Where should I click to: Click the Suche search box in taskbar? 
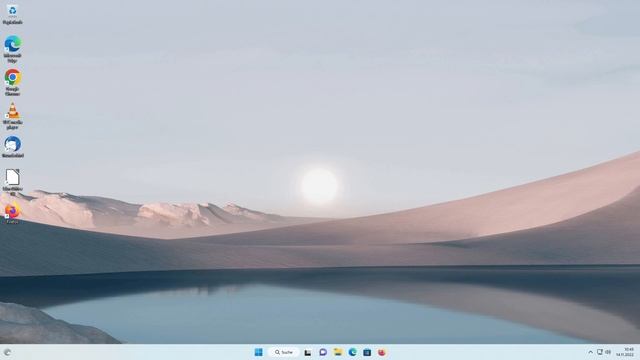coord(284,352)
